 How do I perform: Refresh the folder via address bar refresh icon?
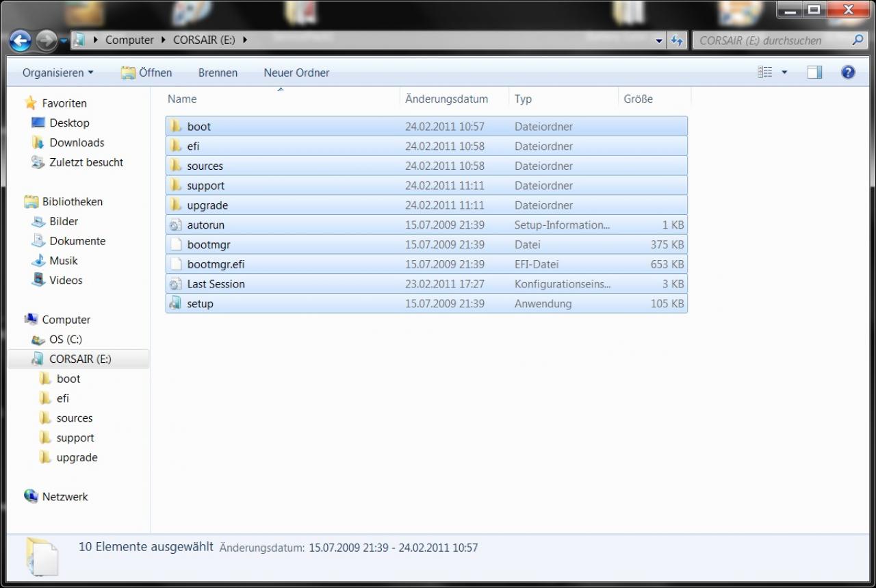[677, 40]
